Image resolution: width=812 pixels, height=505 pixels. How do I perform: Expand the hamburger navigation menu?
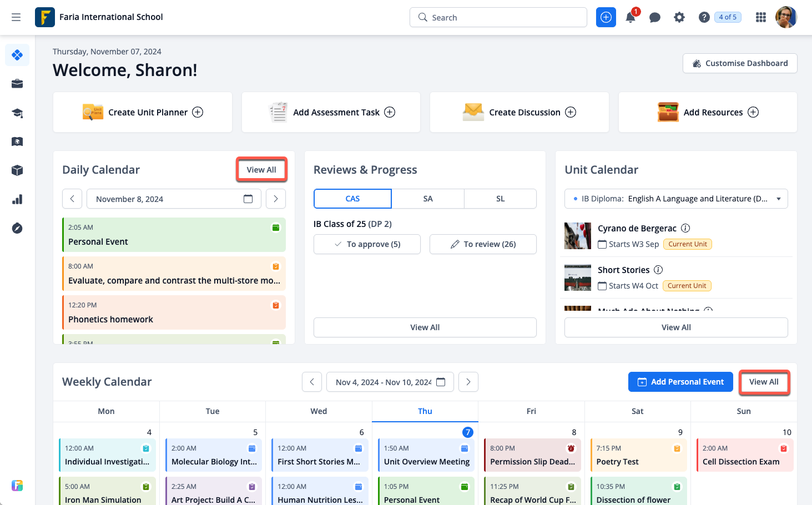coord(16,17)
